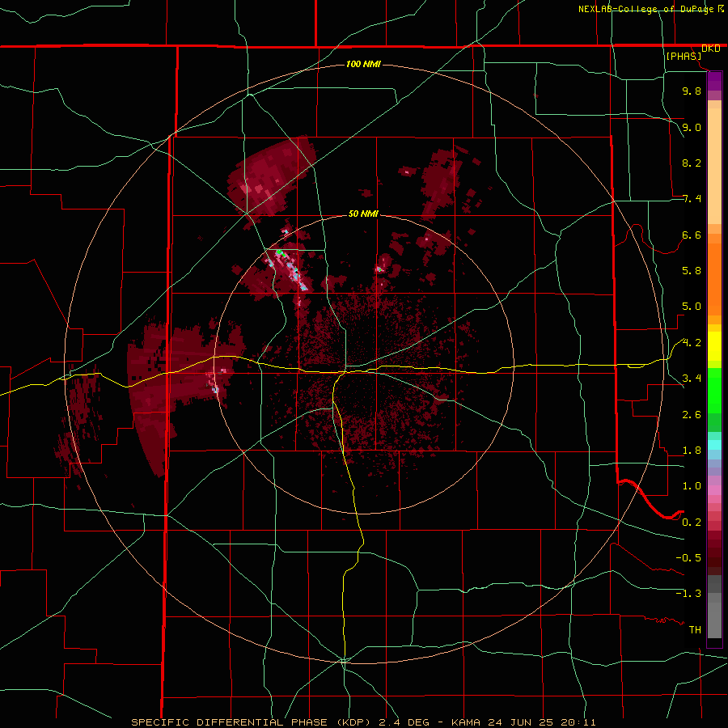This screenshot has height=728, width=728.
Task: Click the TH threshold label
Action: pos(695,630)
